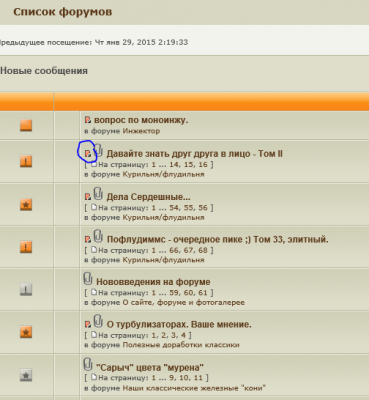Screen dimensions: 369x400
Task: Go to page 16 of Давайте знать друг друга
Action: pos(203,165)
